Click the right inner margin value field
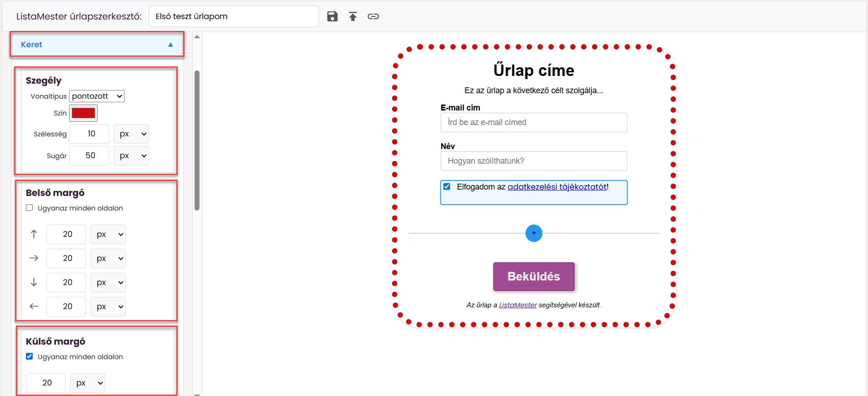 pyautogui.click(x=66, y=258)
